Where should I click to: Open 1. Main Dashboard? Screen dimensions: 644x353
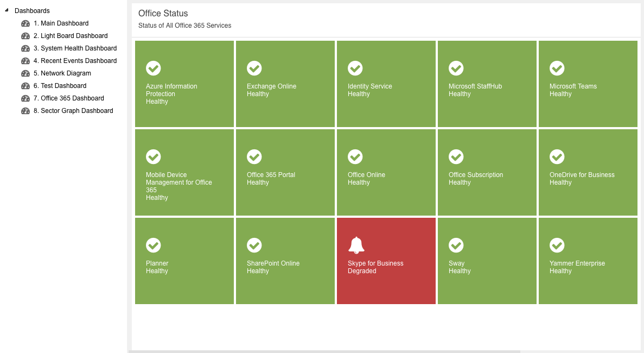point(61,23)
